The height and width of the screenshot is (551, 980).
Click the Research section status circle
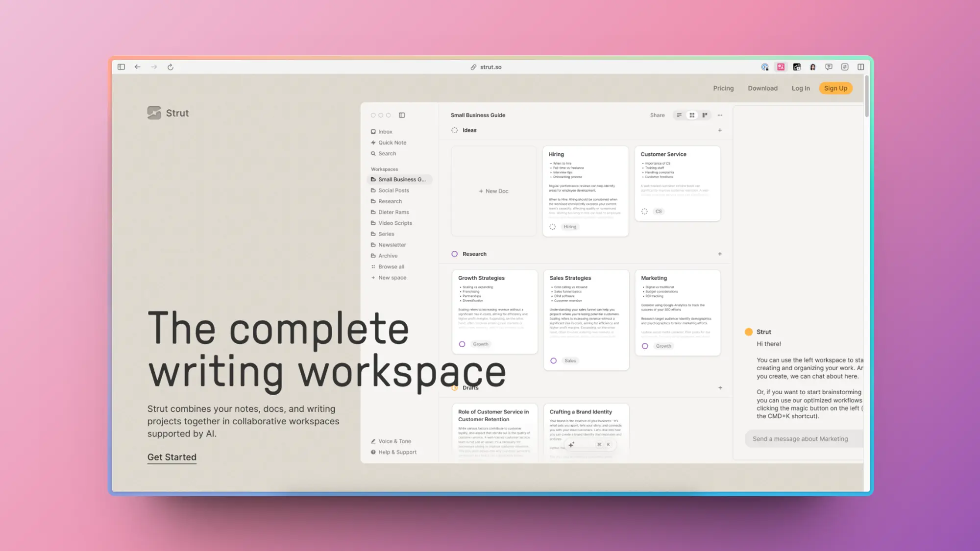pyautogui.click(x=454, y=254)
